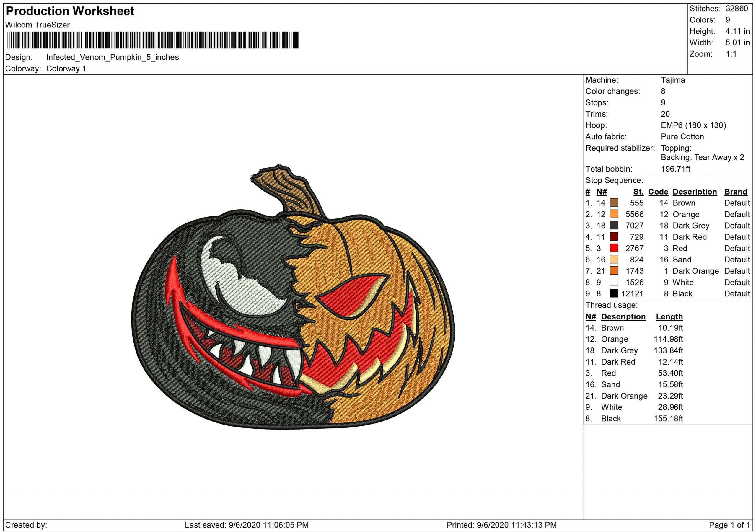The height and width of the screenshot is (532, 756).
Task: Click 'Last saved: 9/6/2020 11:06:05 PM'
Action: 247,525
